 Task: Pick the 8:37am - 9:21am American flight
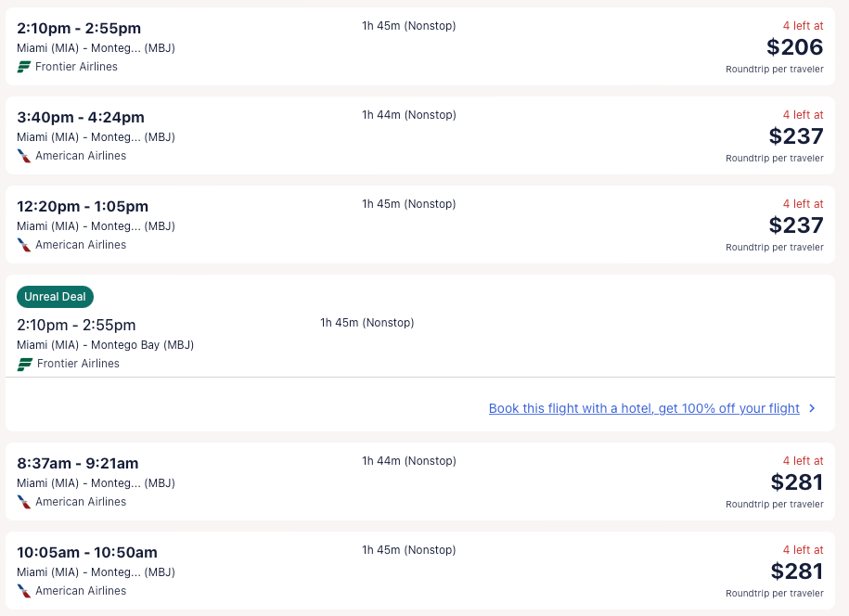(x=77, y=463)
